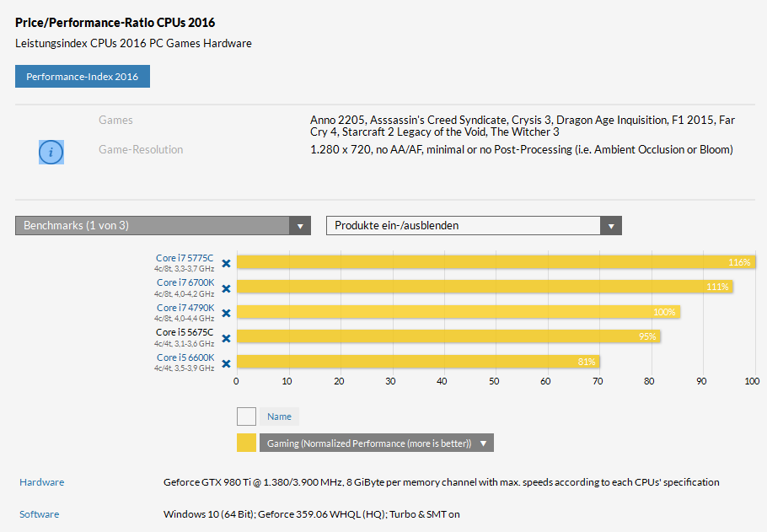
Task: Expand the Gaming Normalized Performance dropdown
Action: tap(376, 443)
